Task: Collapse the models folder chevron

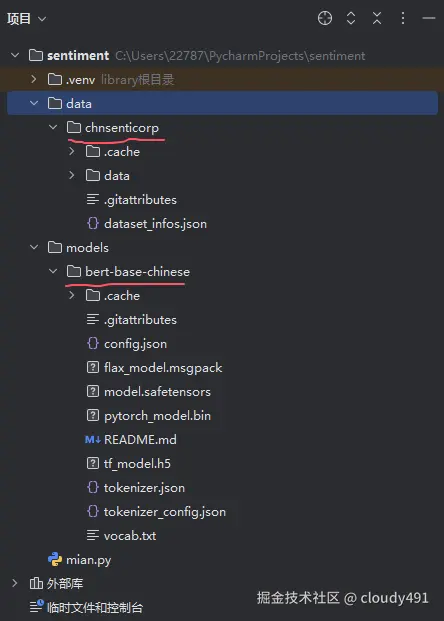Action: 34,248
